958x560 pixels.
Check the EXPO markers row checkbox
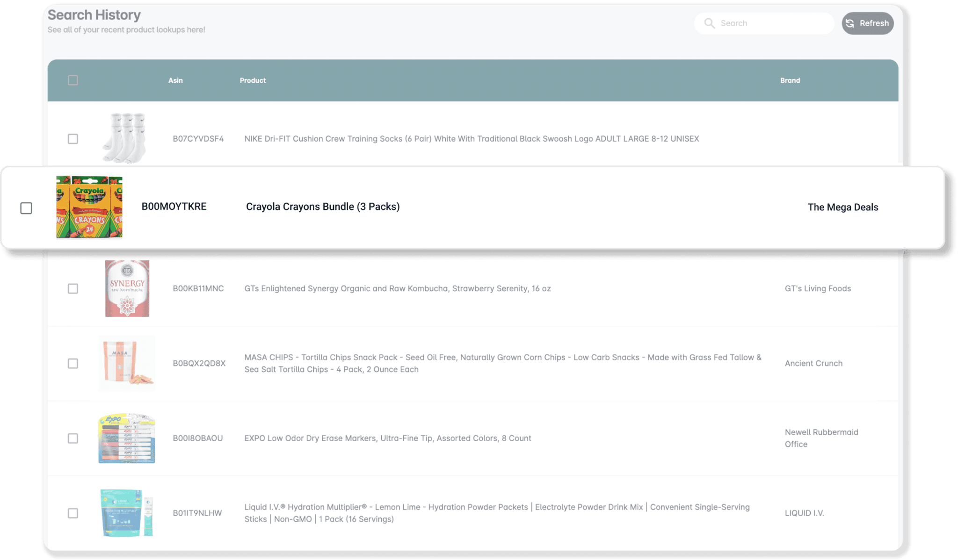pyautogui.click(x=73, y=438)
